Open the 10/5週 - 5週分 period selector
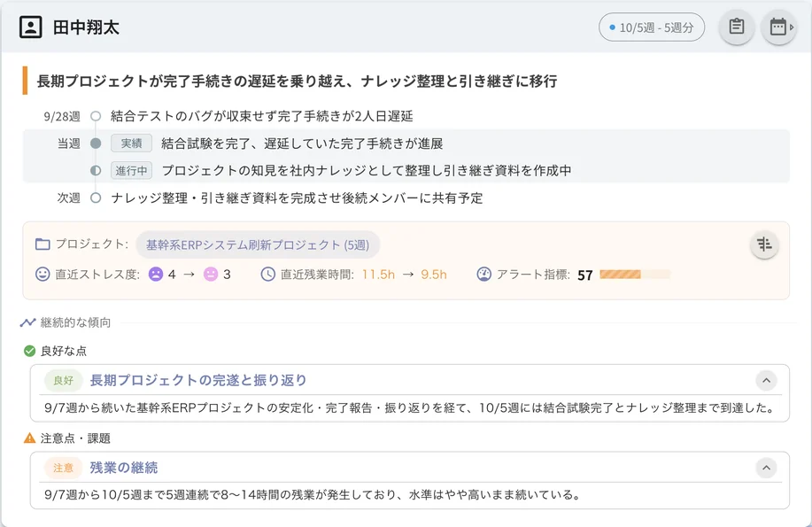Screen dimensions: 812x527 652,27
